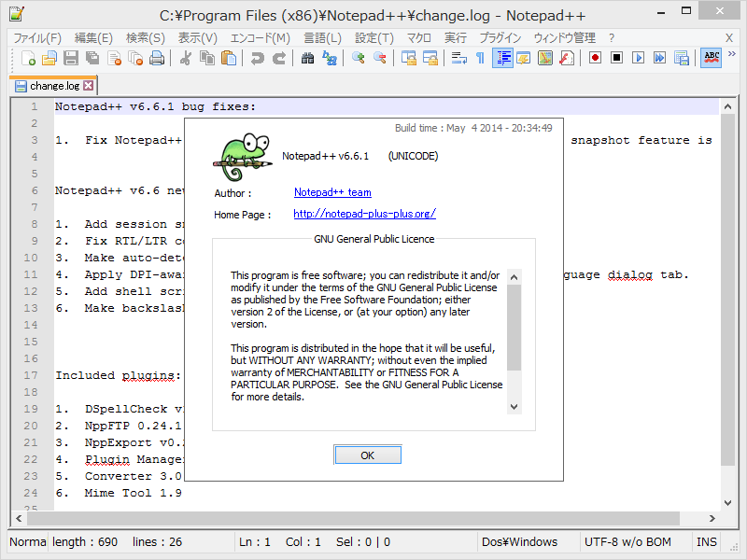Select the change.log tab

[x=47, y=85]
